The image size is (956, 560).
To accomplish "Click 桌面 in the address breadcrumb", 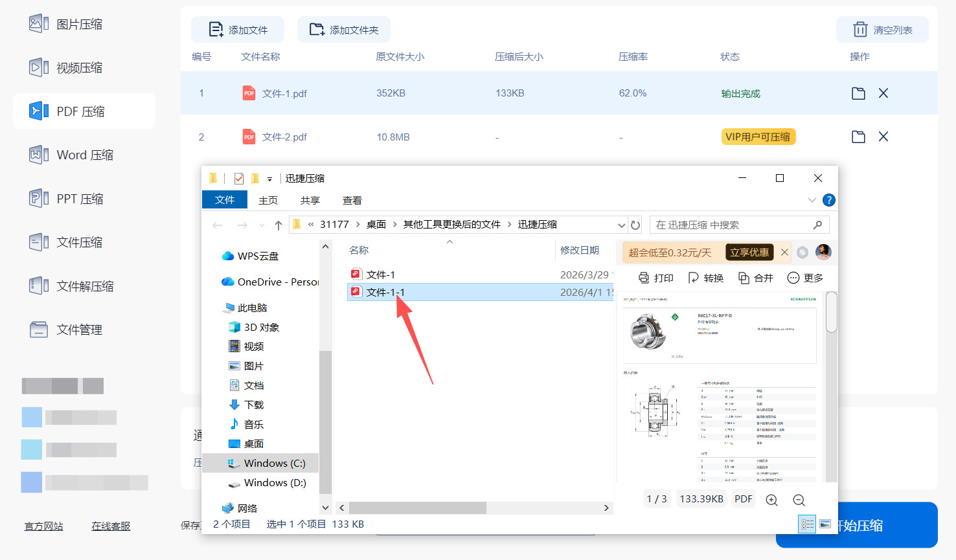I will pyautogui.click(x=376, y=225).
